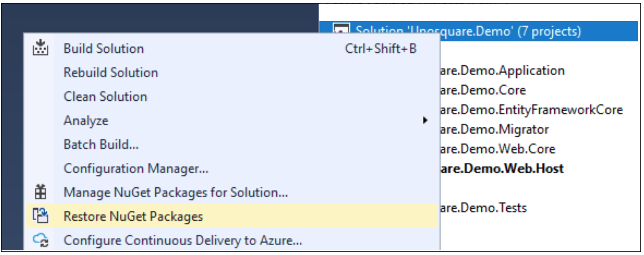
Task: Click the Manage NuGet Packages gift-box icon
Action: point(41,193)
